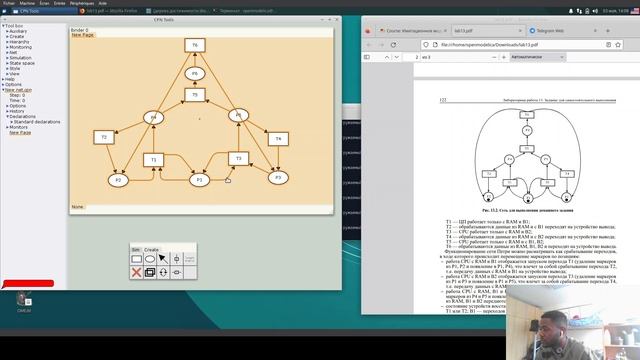Collapse the New net.cpn tree node
640x360 pixels.
point(3,90)
